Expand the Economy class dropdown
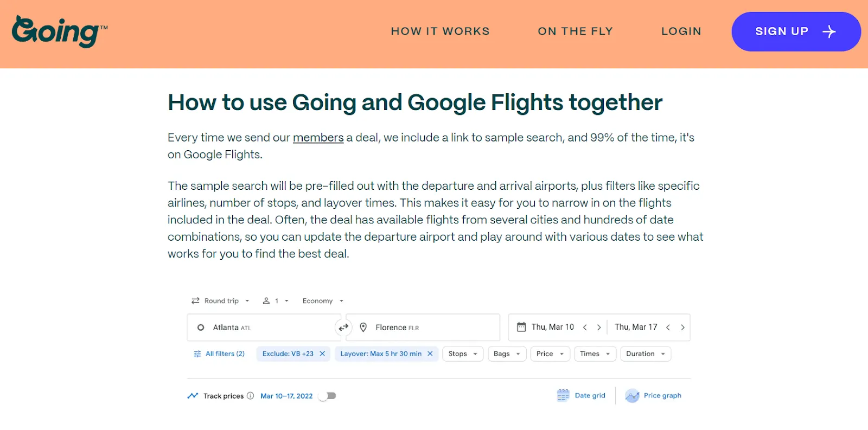The height and width of the screenshot is (430, 868). (x=323, y=301)
